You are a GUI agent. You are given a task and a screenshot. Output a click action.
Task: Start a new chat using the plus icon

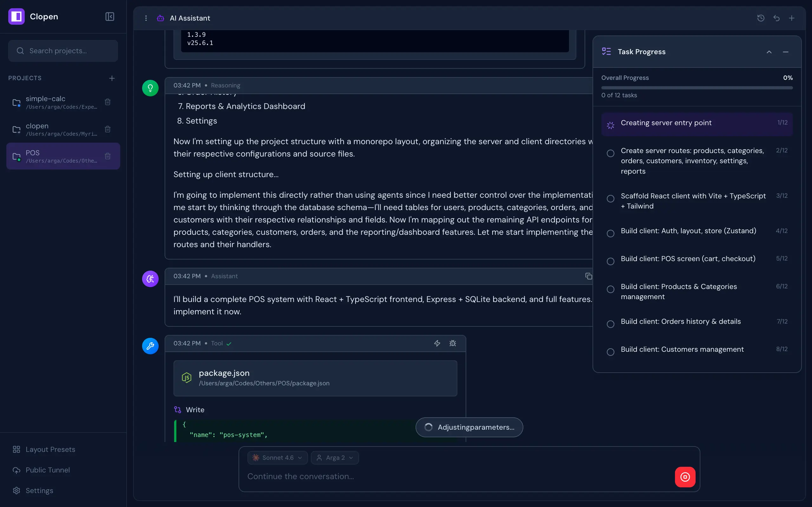pos(792,18)
